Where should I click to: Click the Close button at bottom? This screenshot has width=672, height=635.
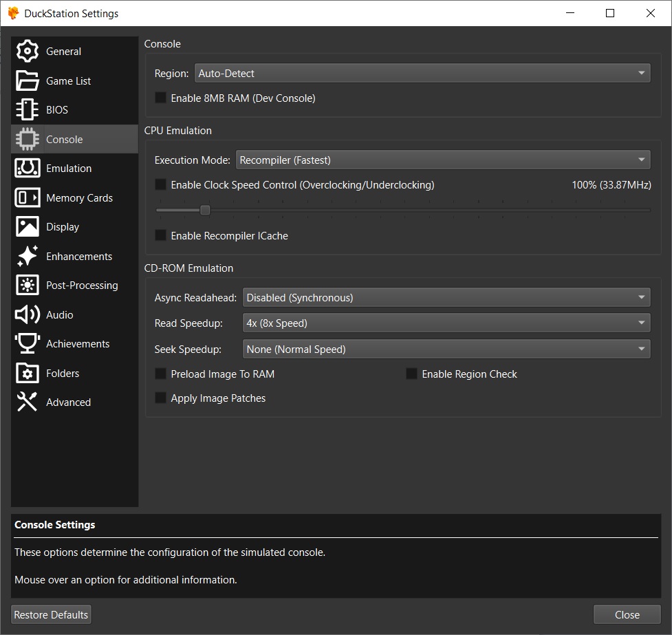coord(627,614)
